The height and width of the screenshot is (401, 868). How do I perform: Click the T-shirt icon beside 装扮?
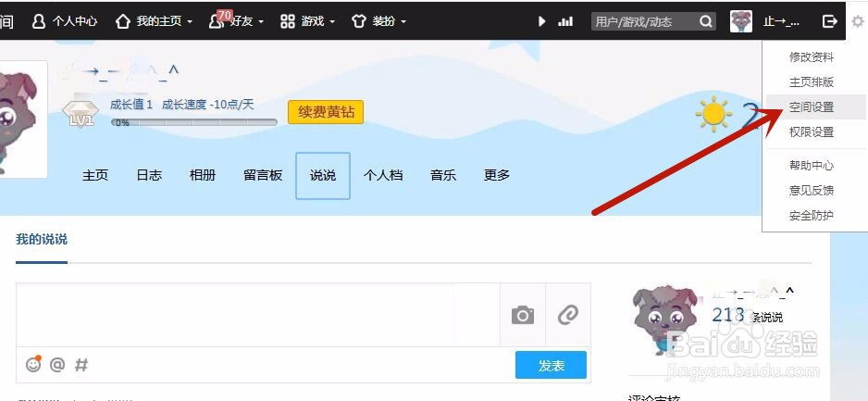tap(359, 21)
